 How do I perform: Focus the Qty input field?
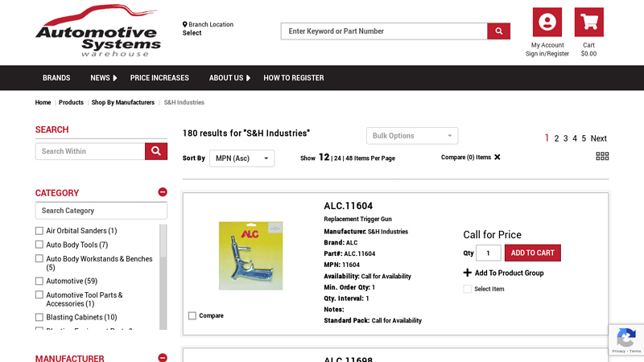pyautogui.click(x=489, y=253)
